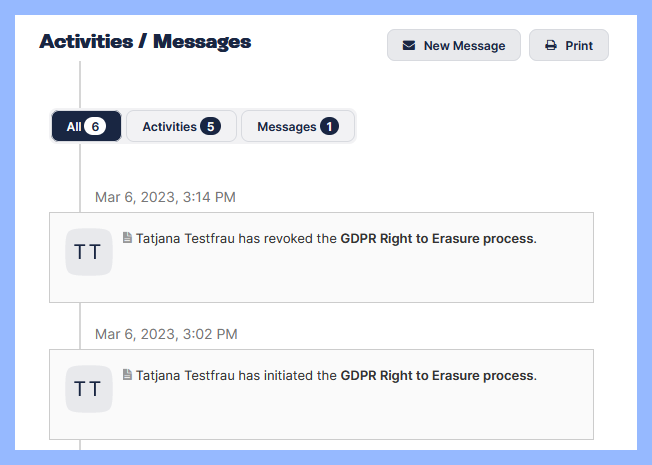Click the document icon beside the initiated activity

point(127,375)
